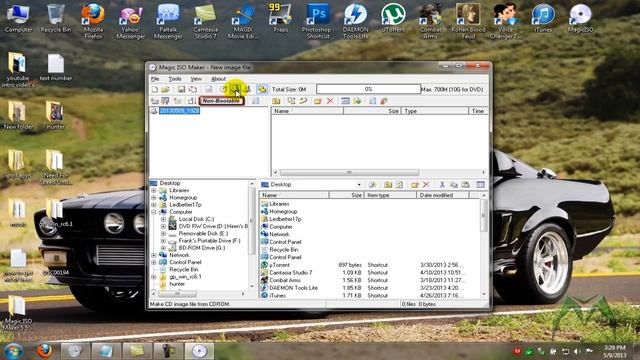
Task: Click the DAEMON Tools Lite desktop icon
Action: tap(356, 21)
